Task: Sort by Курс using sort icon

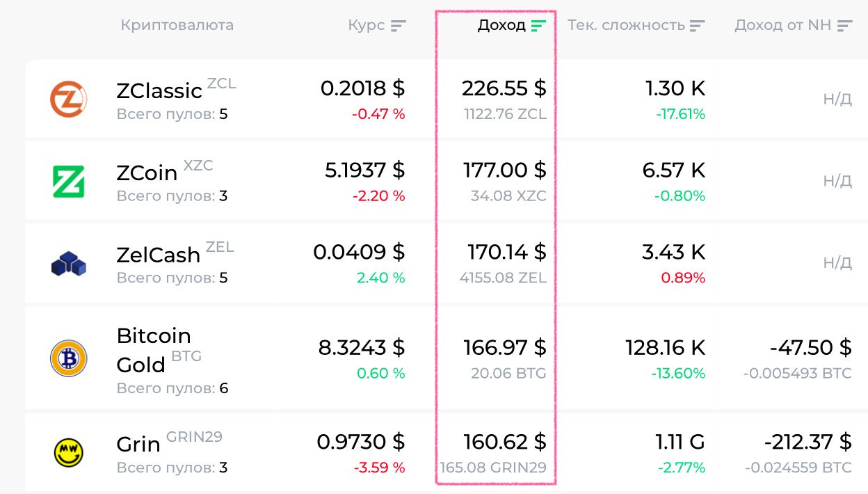Action: 398,26
